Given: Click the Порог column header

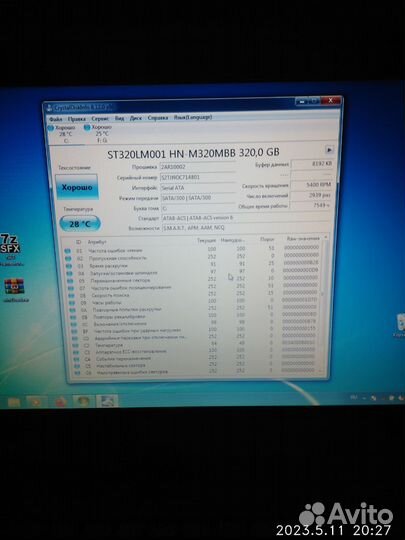Looking at the screenshot, I should coord(267,239).
